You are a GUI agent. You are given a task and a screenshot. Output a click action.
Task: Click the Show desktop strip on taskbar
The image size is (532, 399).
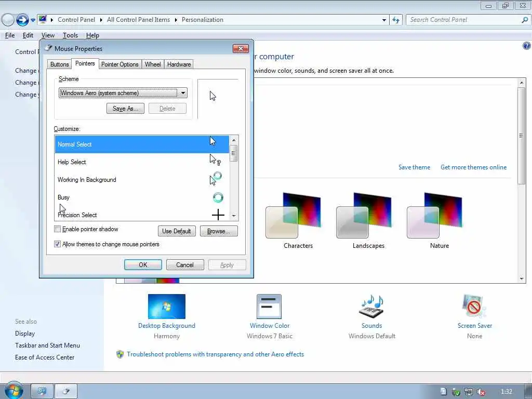[x=528, y=391]
